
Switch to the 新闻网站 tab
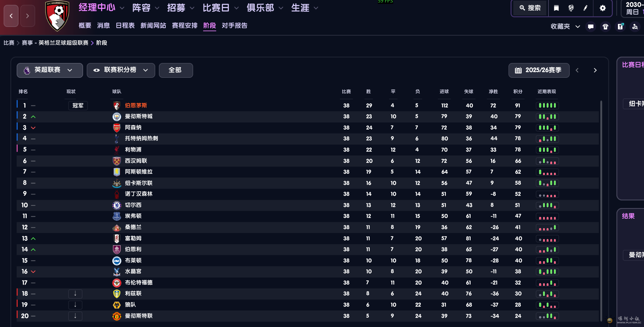tap(153, 25)
